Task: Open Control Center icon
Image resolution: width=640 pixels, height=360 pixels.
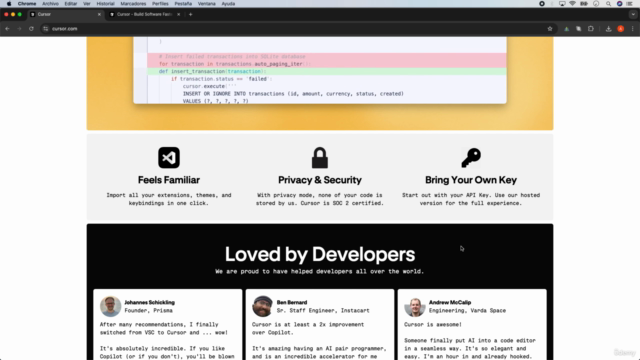Action: pyautogui.click(x=629, y=4)
